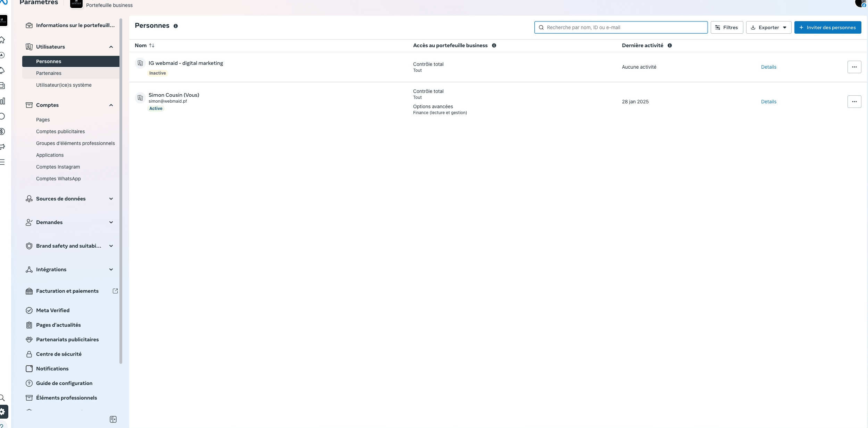Select Partenaires in the sidebar
The width and height of the screenshot is (868, 428).
tap(49, 73)
